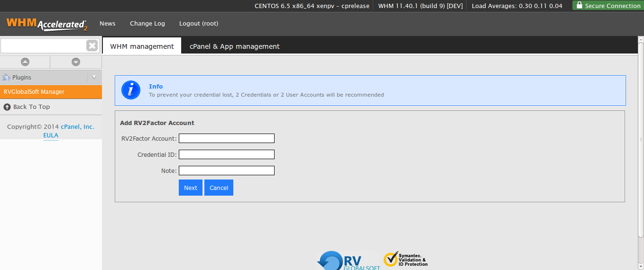The image size is (644, 270).
Task: Click the sidebar up arrow button
Action: coord(25,62)
